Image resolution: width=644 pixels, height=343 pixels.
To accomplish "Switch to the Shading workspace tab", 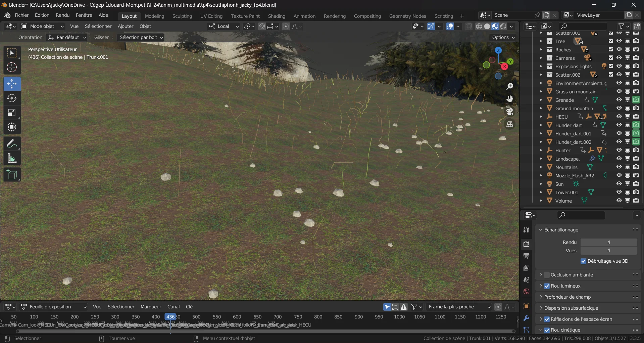I will [x=277, y=16].
